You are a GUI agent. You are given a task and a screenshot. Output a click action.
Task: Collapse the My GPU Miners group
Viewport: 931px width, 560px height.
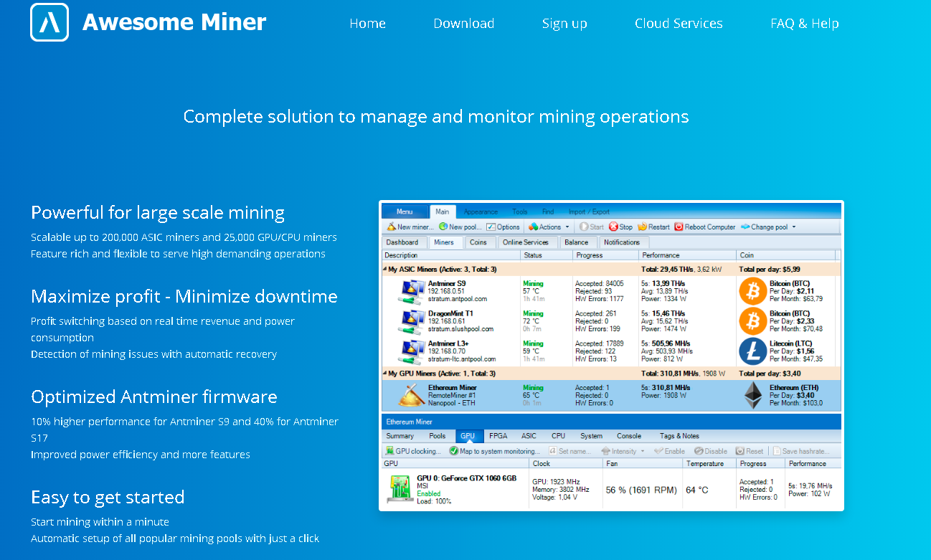tap(386, 374)
